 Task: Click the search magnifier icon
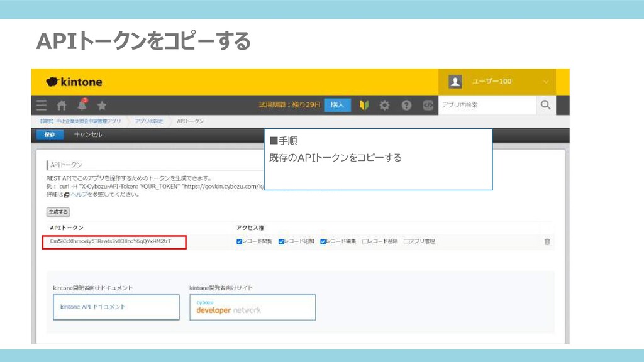coord(546,105)
